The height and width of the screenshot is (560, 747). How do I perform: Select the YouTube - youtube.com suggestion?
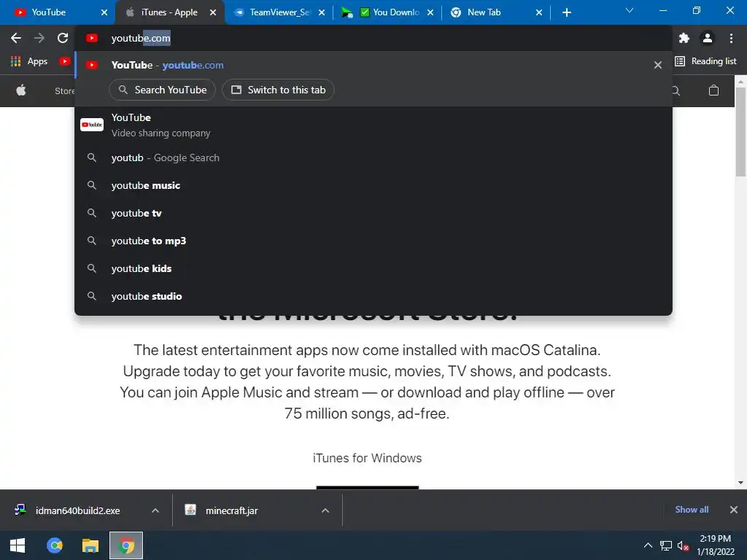pos(373,65)
